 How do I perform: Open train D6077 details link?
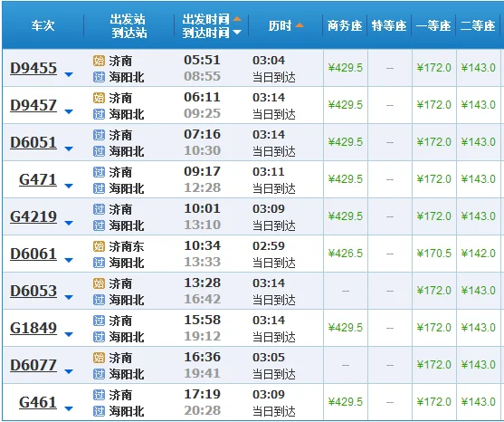point(33,365)
